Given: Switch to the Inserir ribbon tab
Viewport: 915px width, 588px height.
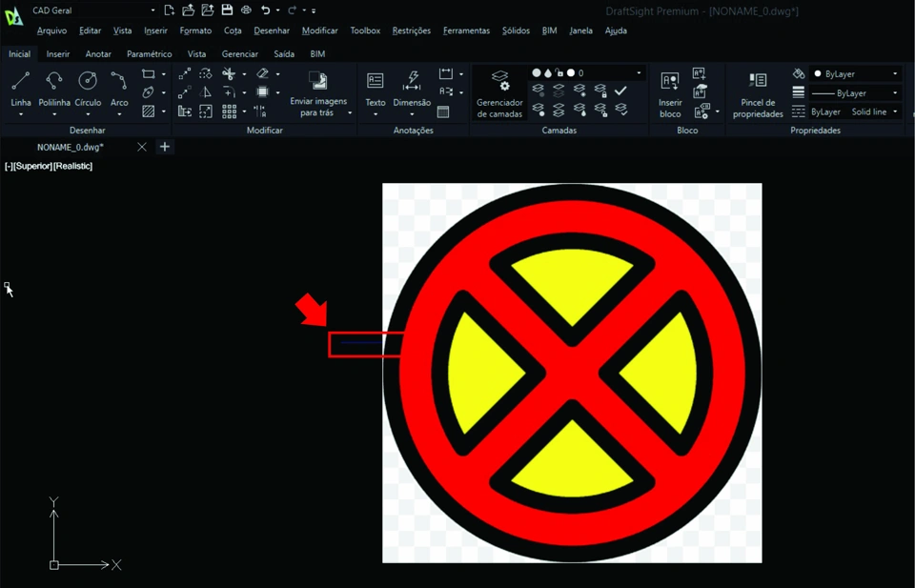Looking at the screenshot, I should pyautogui.click(x=58, y=53).
